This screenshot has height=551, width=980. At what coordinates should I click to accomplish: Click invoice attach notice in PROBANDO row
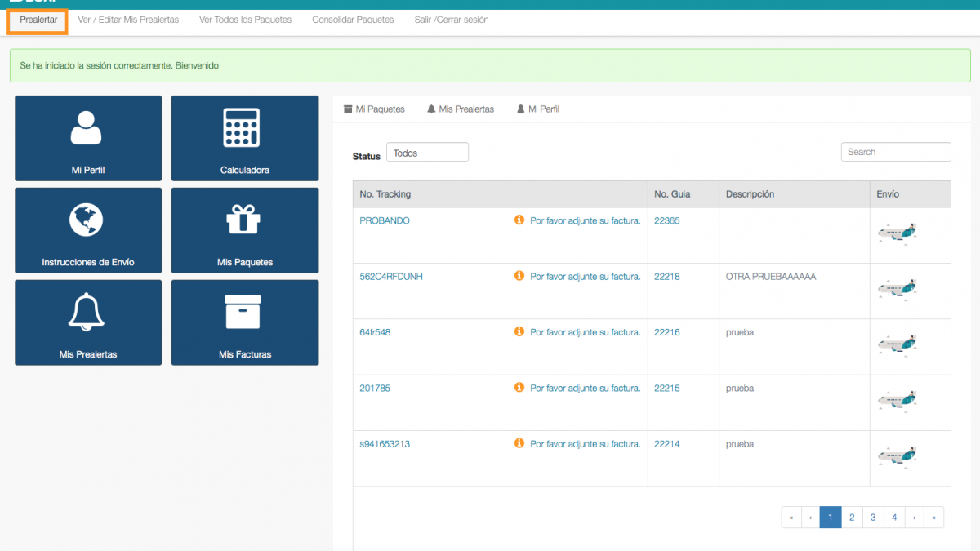click(586, 220)
